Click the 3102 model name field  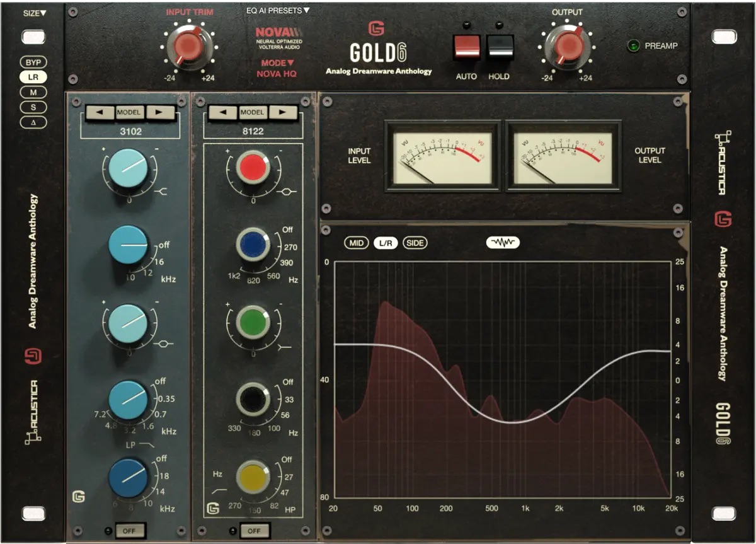[x=130, y=132]
